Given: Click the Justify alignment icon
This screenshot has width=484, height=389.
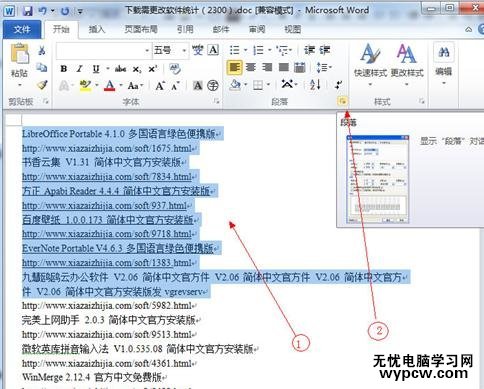Looking at the screenshot, I should pyautogui.click(x=284, y=68).
